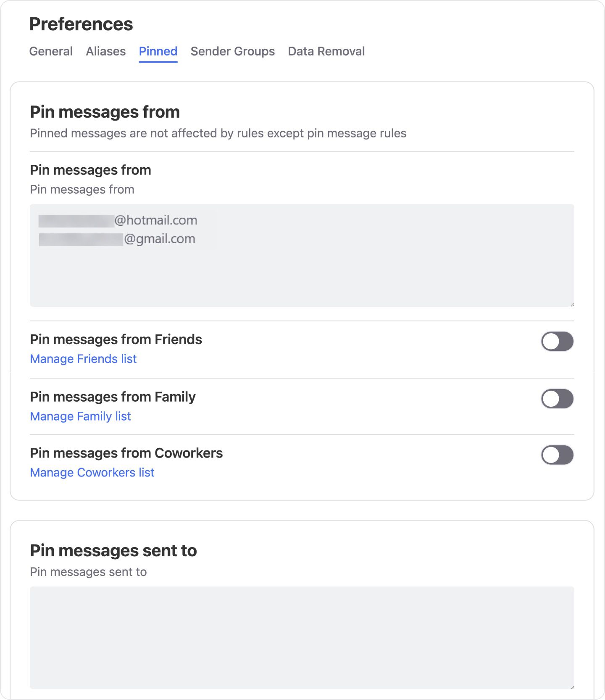The height and width of the screenshot is (700, 605).
Task: Open the Aliases tab
Action: (105, 51)
